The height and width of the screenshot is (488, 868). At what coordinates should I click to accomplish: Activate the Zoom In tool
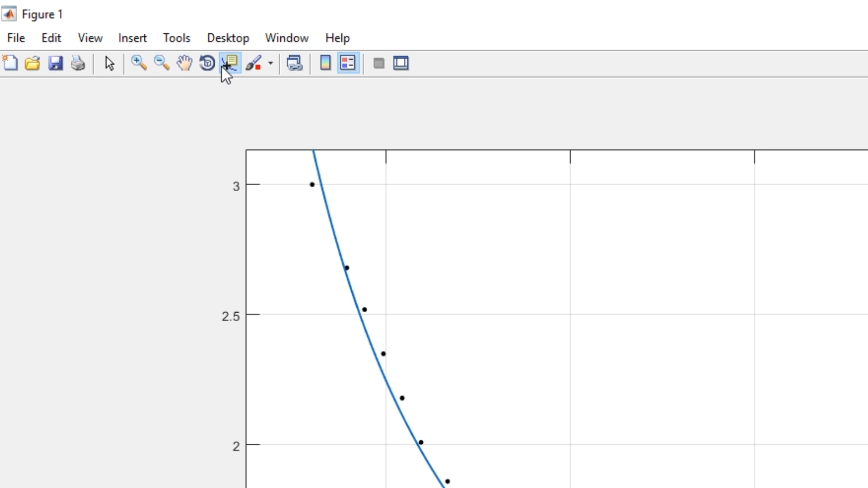[139, 63]
